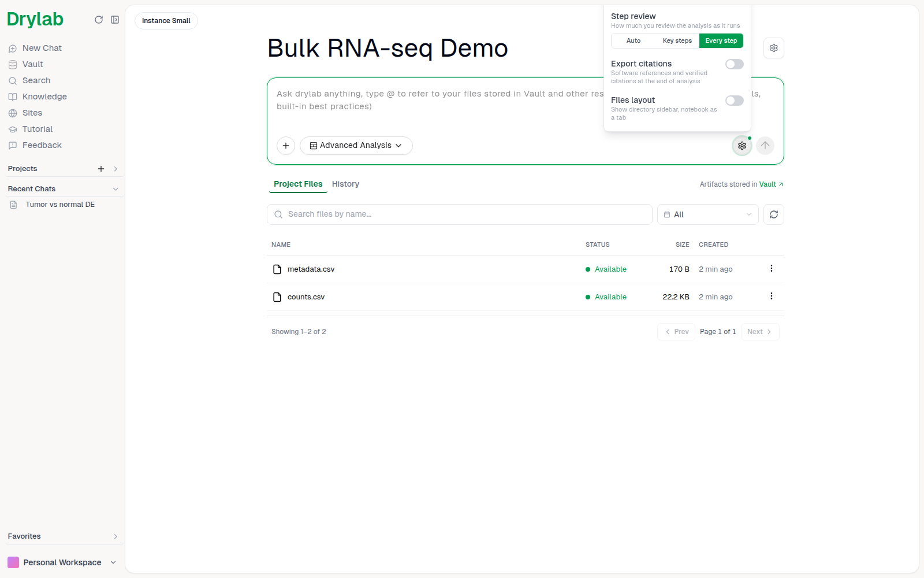This screenshot has height=578, width=924.
Task: Click the refresh icon beside Drylab logo
Action: click(x=99, y=20)
